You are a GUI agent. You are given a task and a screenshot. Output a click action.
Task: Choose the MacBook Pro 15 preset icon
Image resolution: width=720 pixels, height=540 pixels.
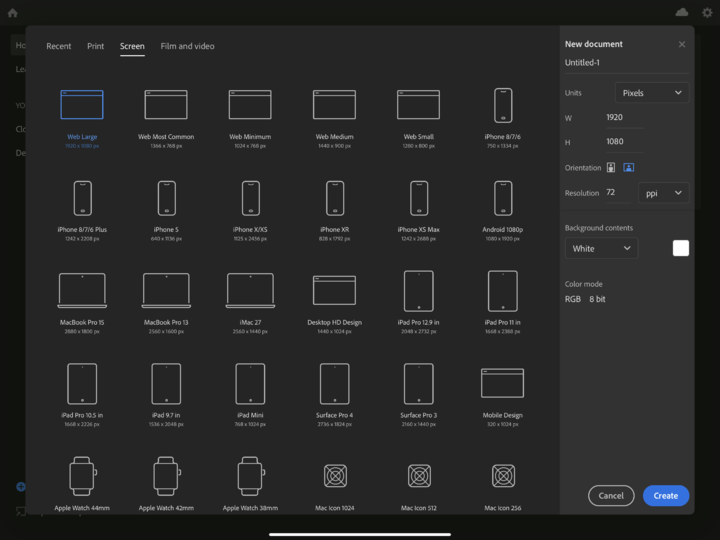82,290
